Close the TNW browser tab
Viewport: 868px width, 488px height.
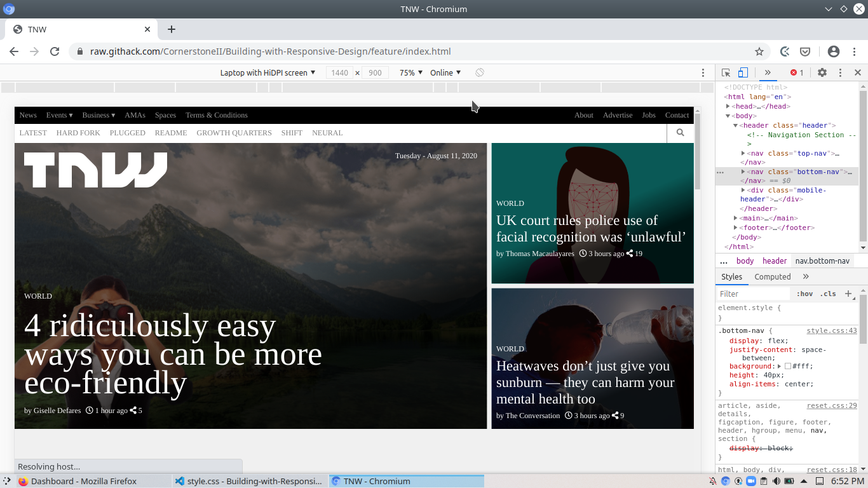(147, 29)
